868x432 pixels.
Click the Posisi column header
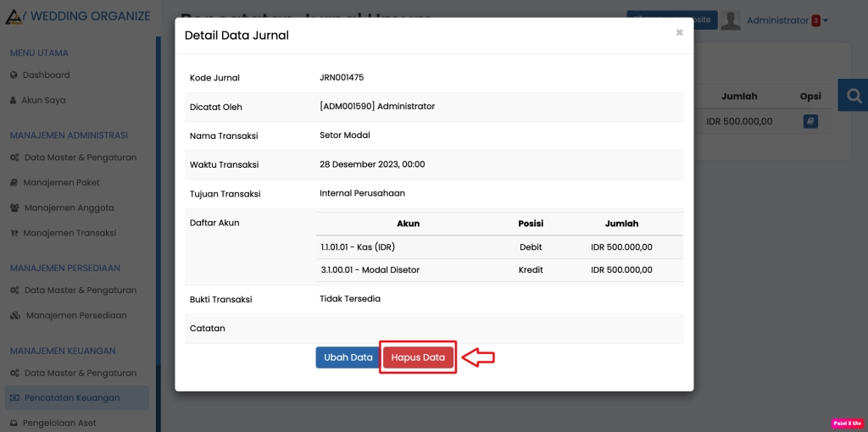pos(531,224)
